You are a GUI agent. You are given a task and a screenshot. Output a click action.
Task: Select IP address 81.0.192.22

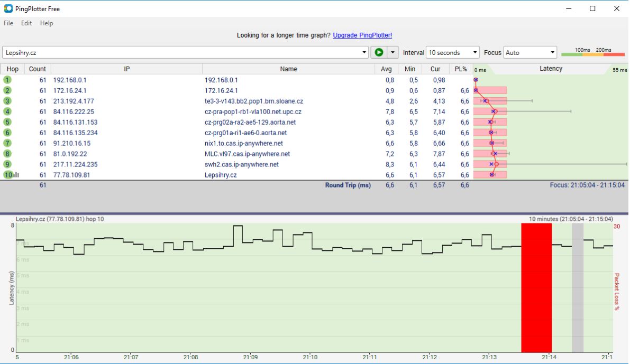pyautogui.click(x=70, y=154)
